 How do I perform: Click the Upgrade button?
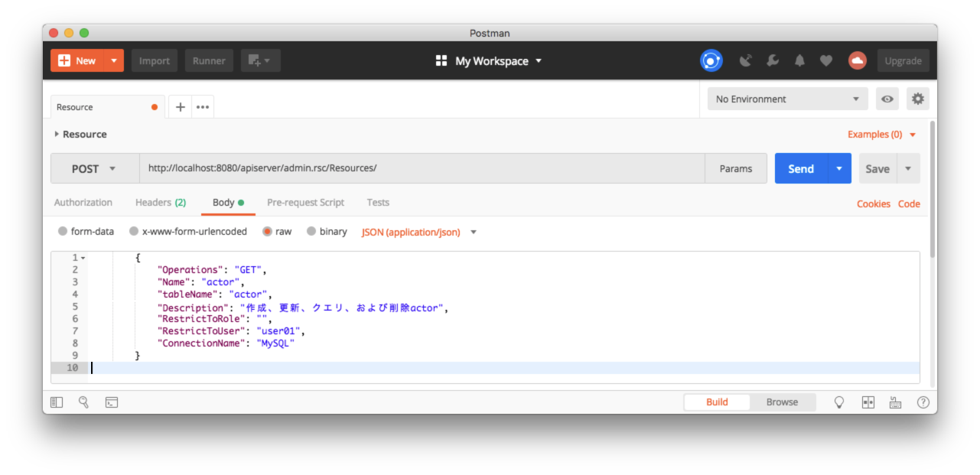point(903,60)
